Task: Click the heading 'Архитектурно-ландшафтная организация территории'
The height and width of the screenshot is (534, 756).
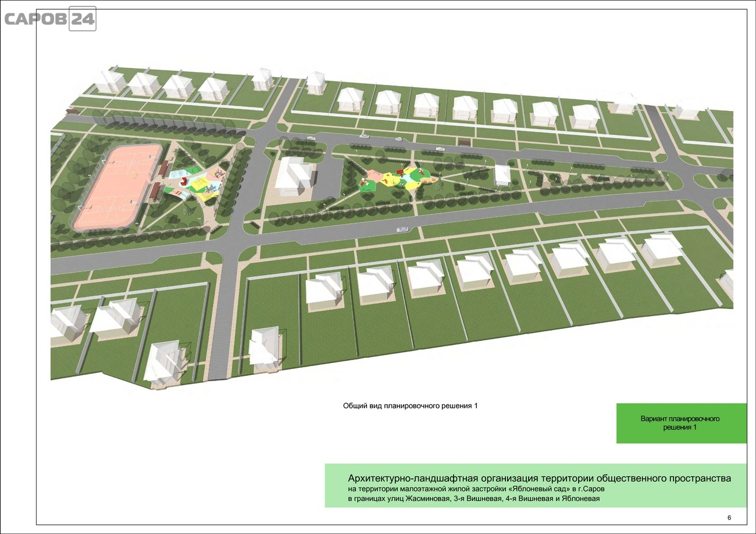Action: [539, 478]
